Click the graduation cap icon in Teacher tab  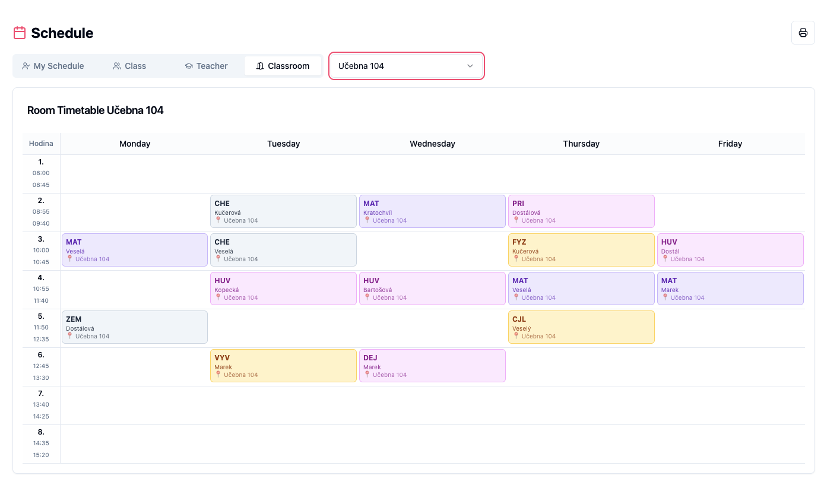click(189, 66)
